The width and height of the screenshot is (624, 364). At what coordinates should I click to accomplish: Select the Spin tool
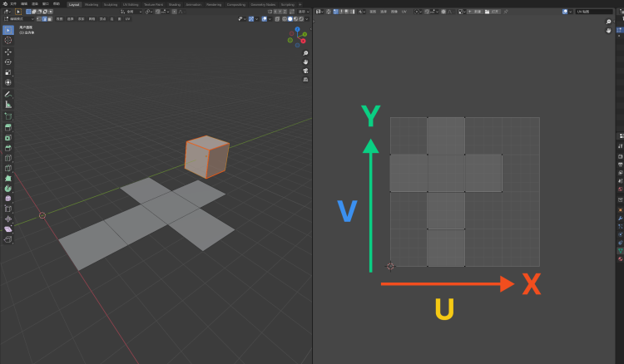(8, 189)
